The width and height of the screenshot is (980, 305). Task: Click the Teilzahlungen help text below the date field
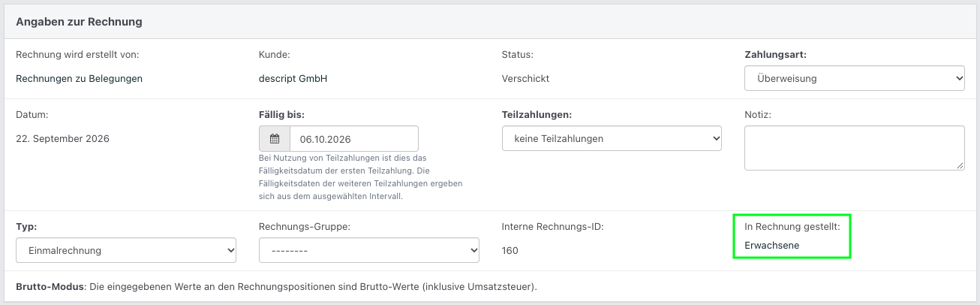[x=360, y=177]
